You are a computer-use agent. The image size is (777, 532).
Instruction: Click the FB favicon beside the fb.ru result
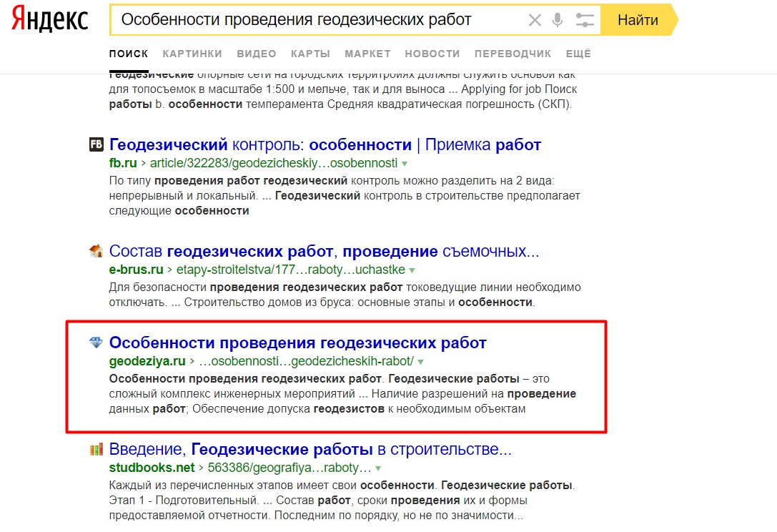pos(96,144)
